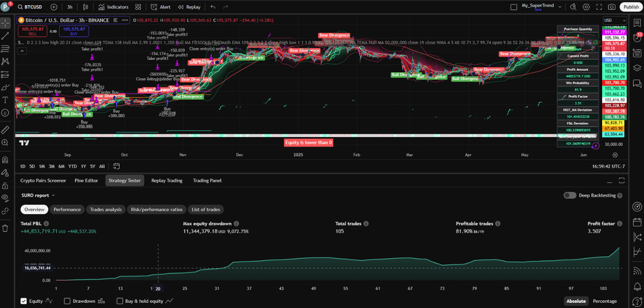Toggle hide all drawings eye icon
The height and width of the screenshot is (308, 644).
tap(5, 197)
